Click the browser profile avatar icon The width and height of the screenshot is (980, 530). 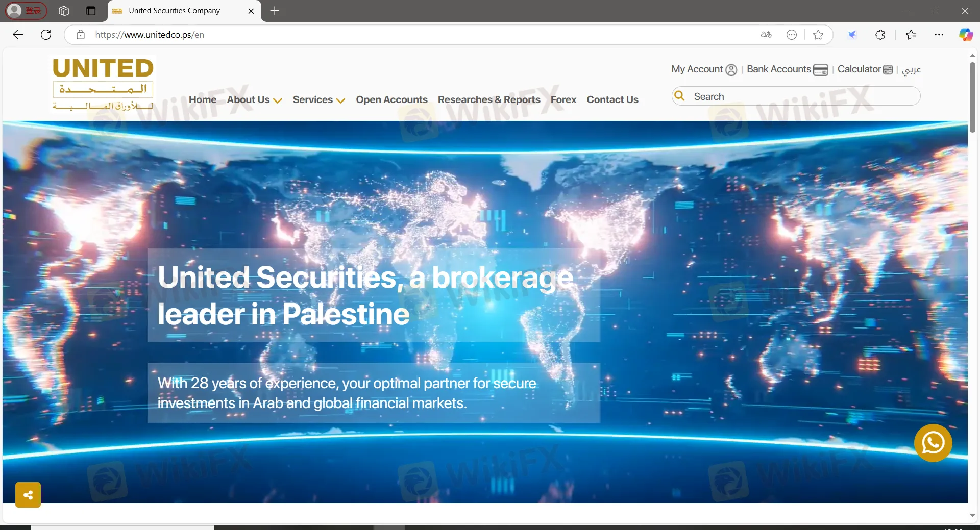click(x=15, y=10)
